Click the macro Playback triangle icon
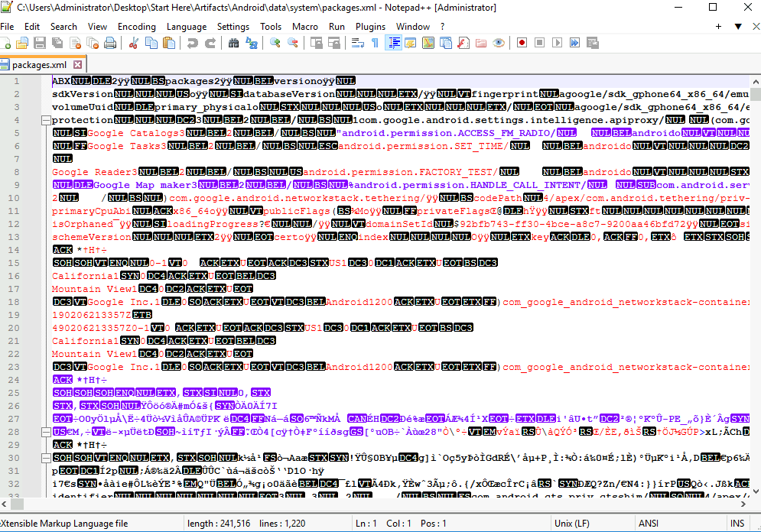The height and width of the screenshot is (532, 761). (x=557, y=43)
